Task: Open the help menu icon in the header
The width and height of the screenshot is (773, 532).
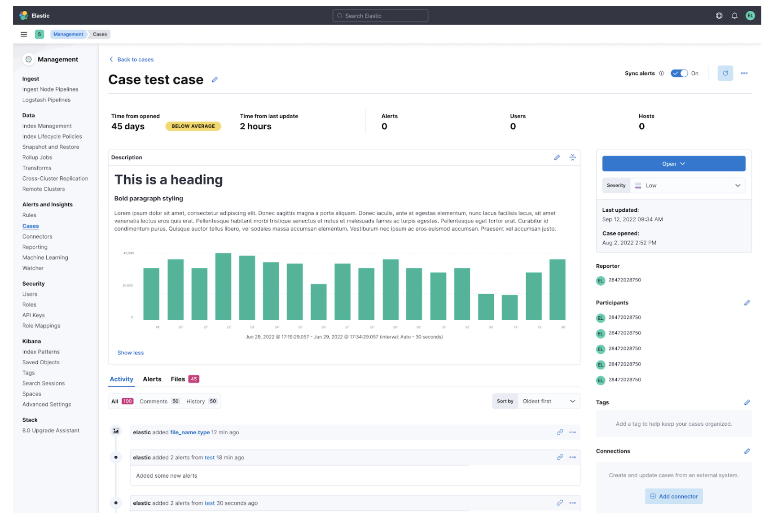Action: [719, 16]
